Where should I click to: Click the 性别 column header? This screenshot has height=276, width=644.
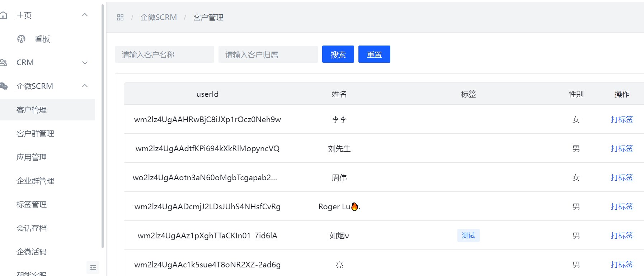576,94
